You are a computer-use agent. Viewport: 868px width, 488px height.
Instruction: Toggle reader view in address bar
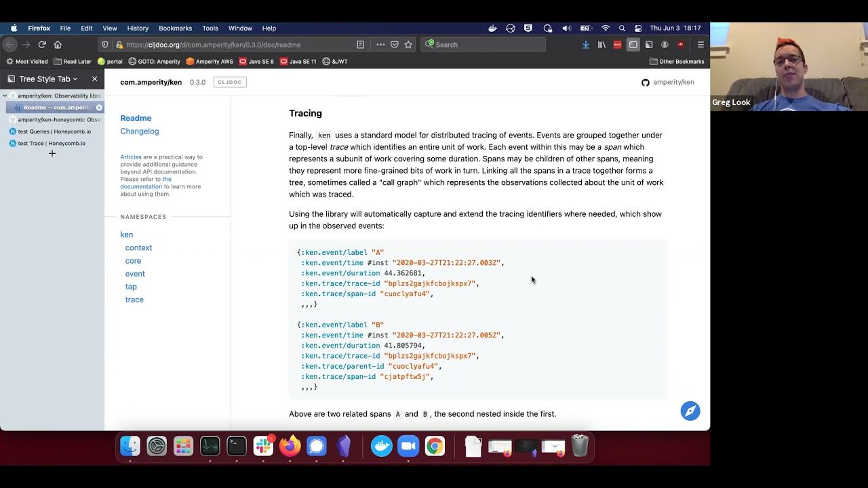(x=361, y=45)
